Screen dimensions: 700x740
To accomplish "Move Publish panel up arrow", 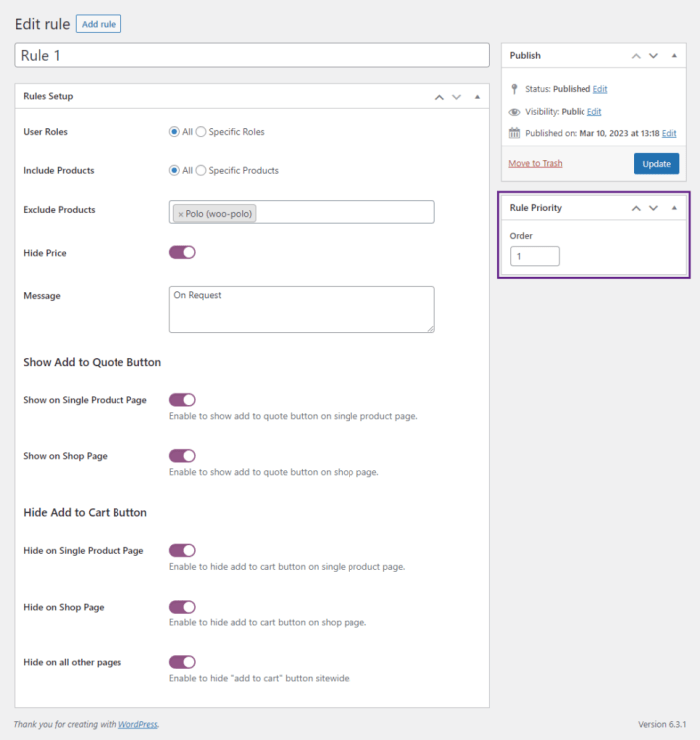I will [x=636, y=56].
